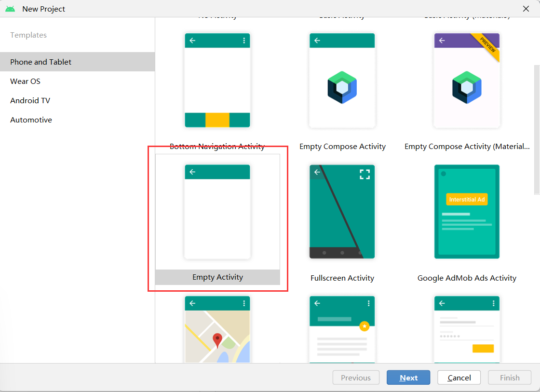Viewport: 540px width, 392px height.
Task: Choose the login form template thumbnail
Action: coord(467,329)
